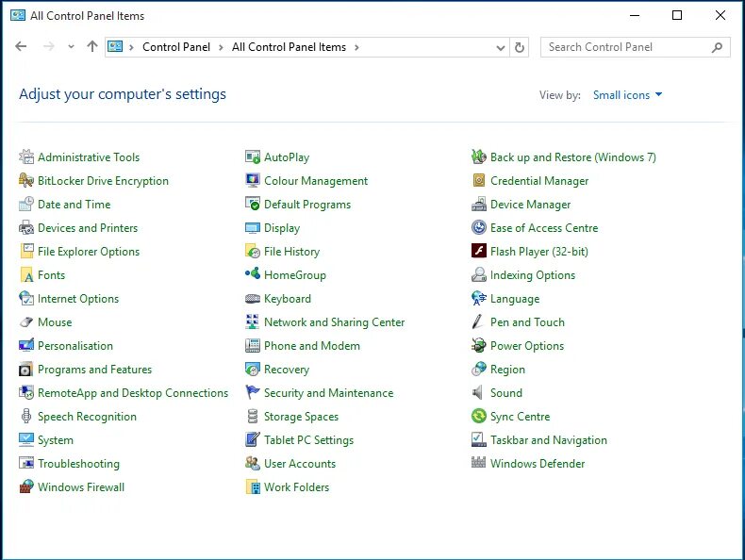Open the Power Options icon

coord(478,346)
